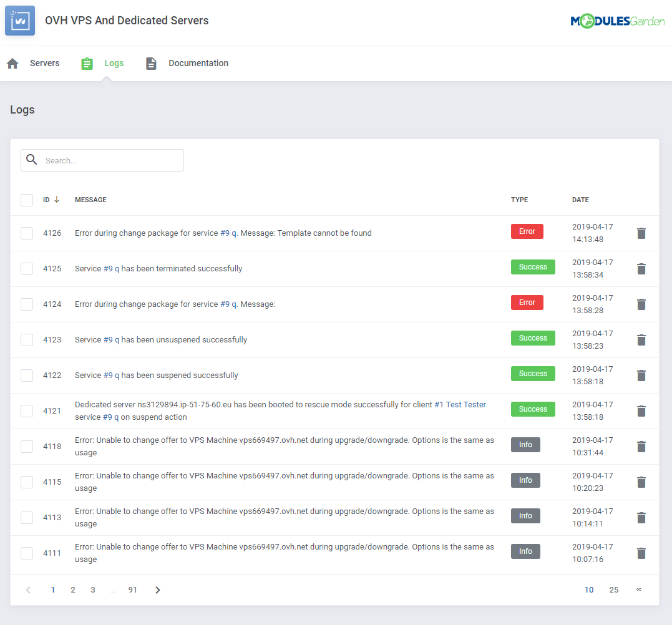This screenshot has height=625, width=672.
Task: Check the select-all checkbox in the table header
Action: 27,200
